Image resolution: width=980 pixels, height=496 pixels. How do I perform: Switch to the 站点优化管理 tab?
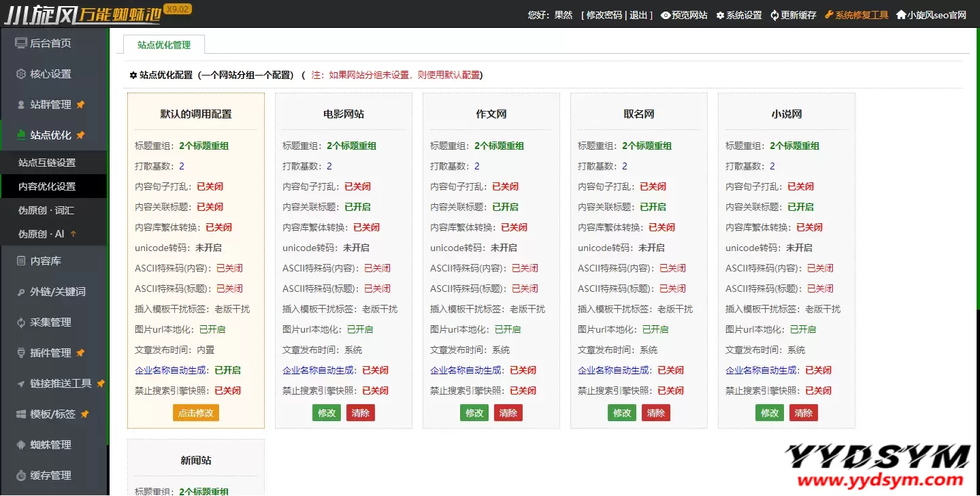(164, 45)
